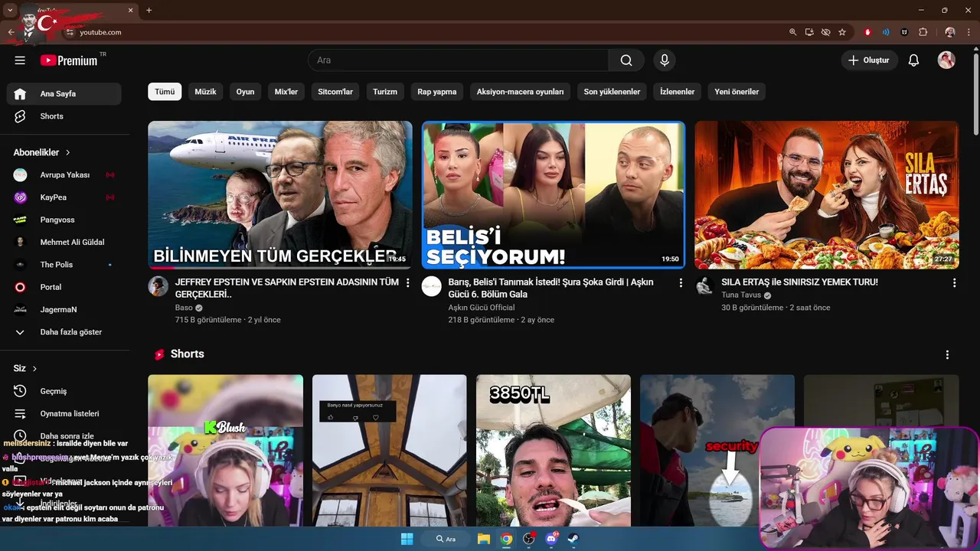
Task: Open Windows Start menu
Action: coord(407,539)
